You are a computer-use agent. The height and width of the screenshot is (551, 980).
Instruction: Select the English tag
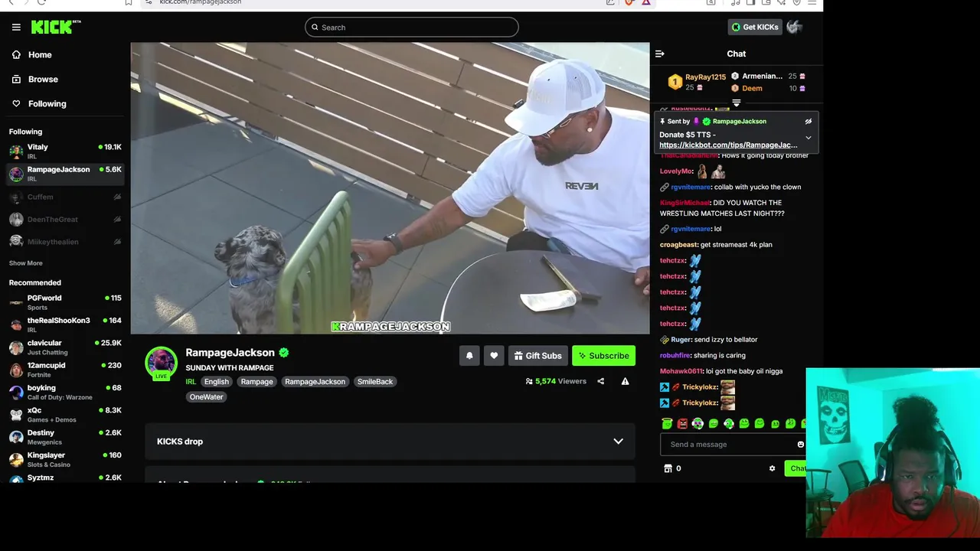[x=216, y=381]
